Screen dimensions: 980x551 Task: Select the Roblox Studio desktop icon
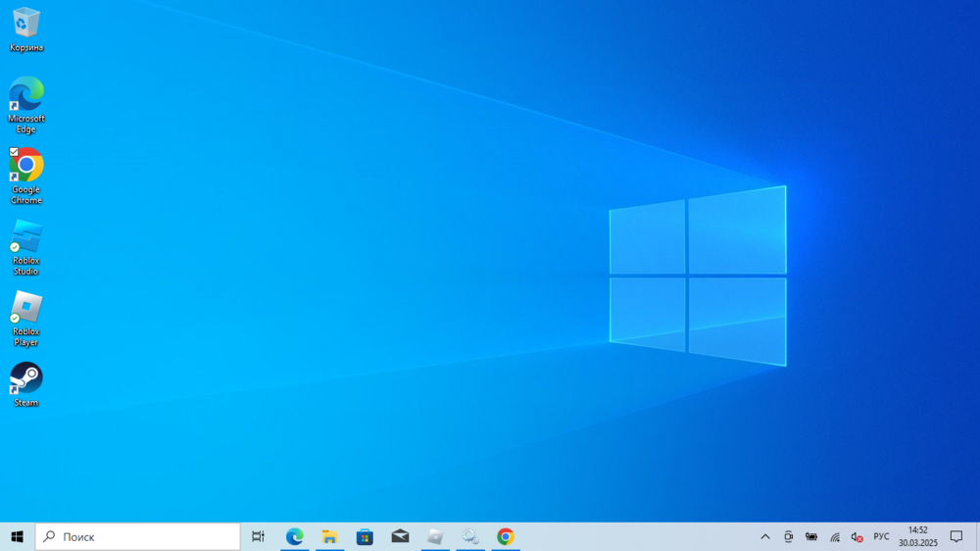tap(26, 248)
